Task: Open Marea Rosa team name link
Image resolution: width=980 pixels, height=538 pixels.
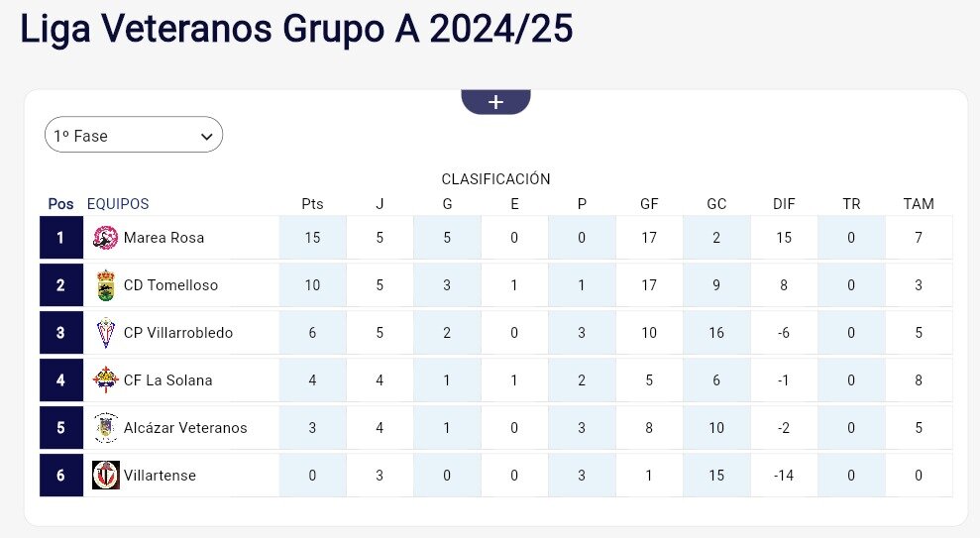Action: click(x=163, y=238)
